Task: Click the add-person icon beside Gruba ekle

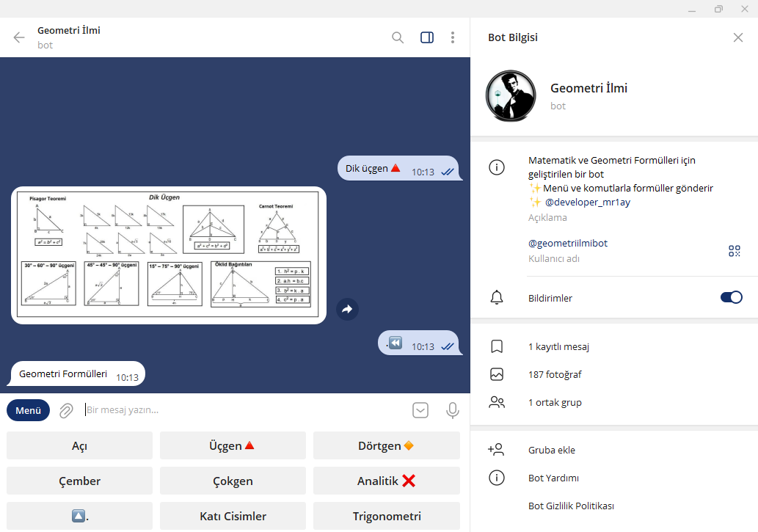Action: click(496, 450)
